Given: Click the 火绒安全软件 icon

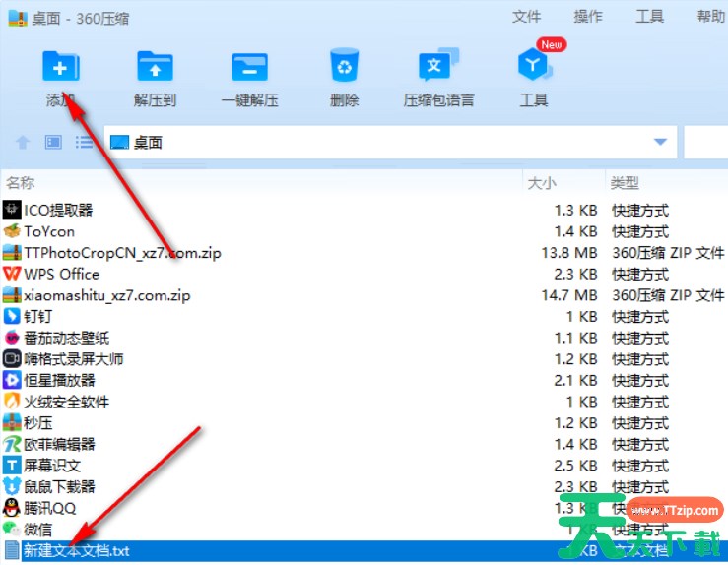Looking at the screenshot, I should [12, 402].
